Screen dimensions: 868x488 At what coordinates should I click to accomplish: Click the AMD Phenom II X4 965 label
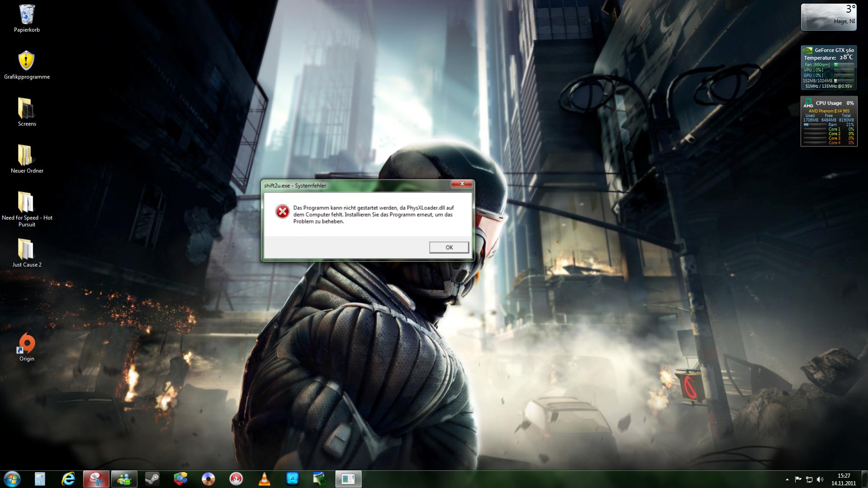(829, 111)
